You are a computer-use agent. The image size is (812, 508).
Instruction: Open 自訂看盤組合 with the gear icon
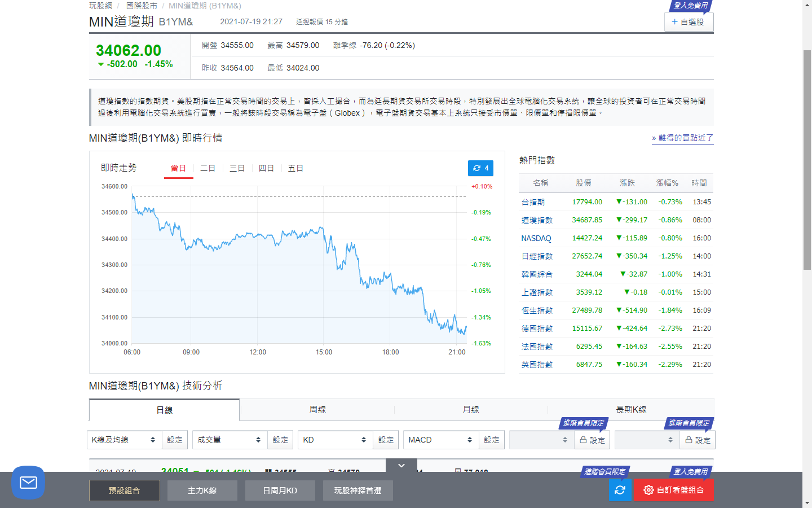[673, 490]
